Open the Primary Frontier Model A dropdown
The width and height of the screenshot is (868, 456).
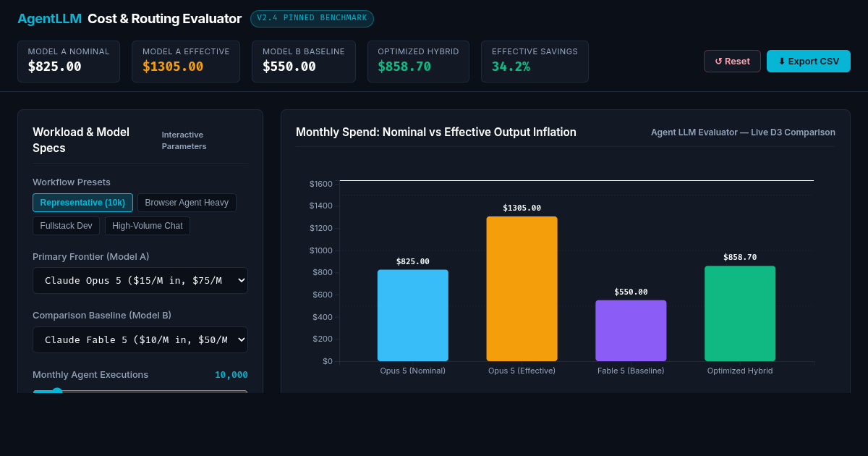[140, 280]
